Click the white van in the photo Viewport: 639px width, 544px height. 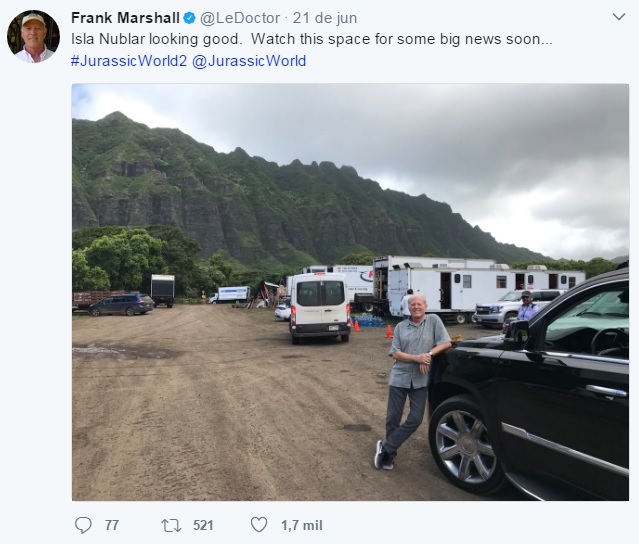pos(320,308)
